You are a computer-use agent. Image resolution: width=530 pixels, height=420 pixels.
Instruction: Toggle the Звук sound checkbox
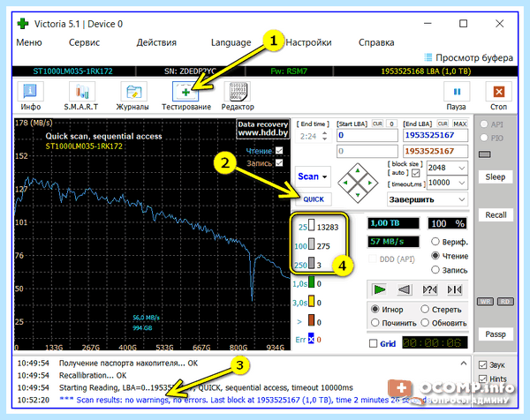[x=482, y=364]
